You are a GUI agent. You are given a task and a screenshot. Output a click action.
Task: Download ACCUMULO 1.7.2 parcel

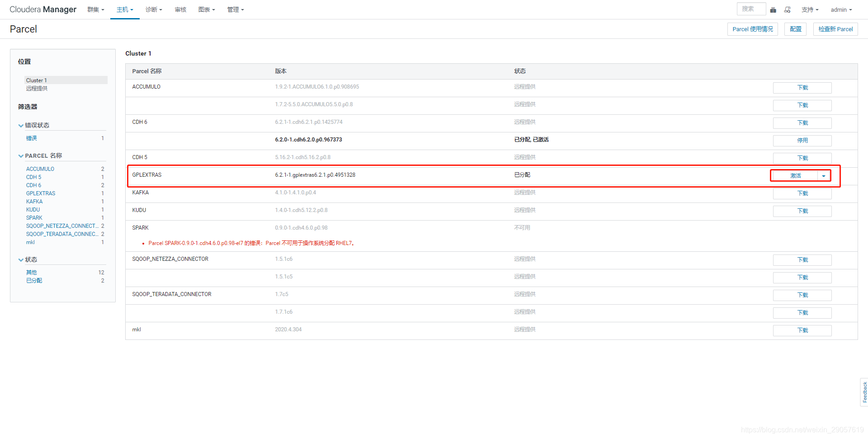pyautogui.click(x=802, y=105)
